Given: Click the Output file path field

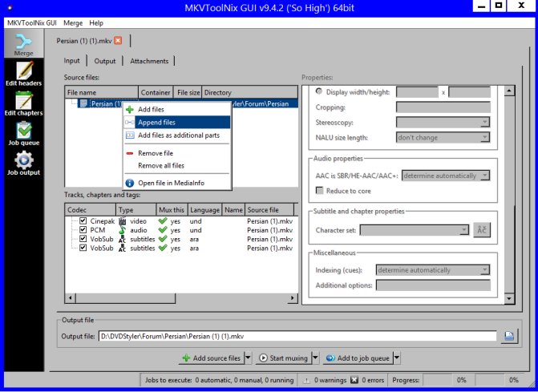Looking at the screenshot, I should pyautogui.click(x=297, y=336).
